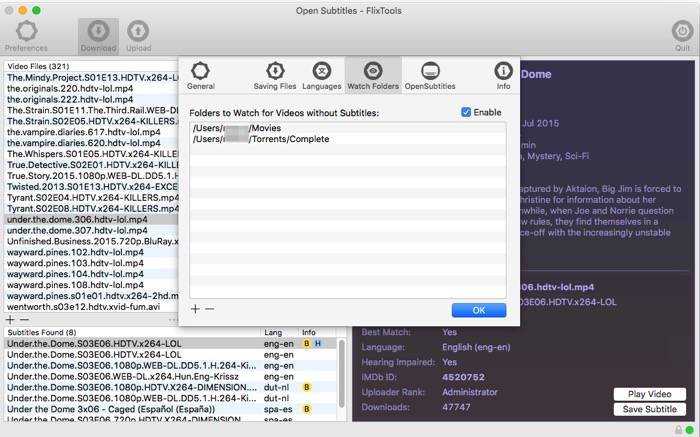Viewport: 700px width, 437px height.
Task: Select the.vampire.diaries.620.hdtv-lol.mp4 file
Action: pos(92,143)
